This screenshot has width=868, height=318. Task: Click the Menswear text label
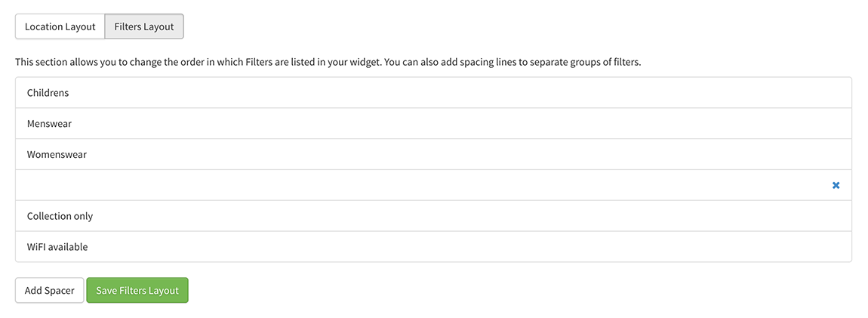pos(49,124)
